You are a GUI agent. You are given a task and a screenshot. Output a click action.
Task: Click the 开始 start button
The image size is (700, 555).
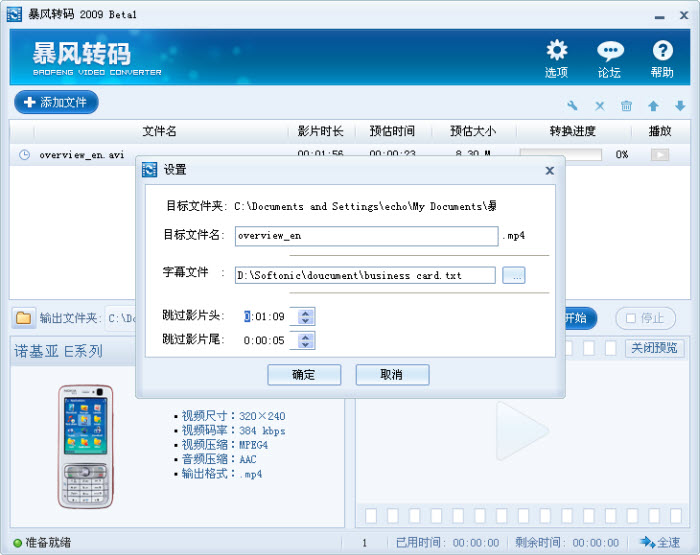point(580,318)
